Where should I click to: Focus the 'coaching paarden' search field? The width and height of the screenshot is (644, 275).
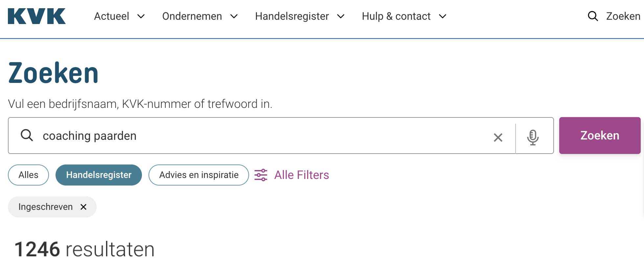(263, 136)
